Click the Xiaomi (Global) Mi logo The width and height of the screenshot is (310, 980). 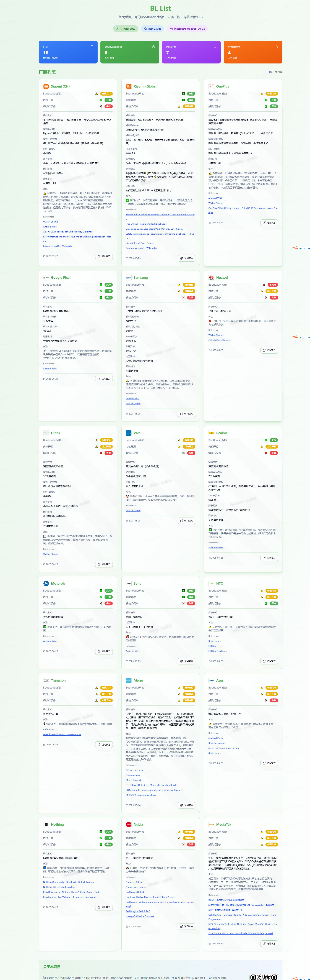[129, 86]
